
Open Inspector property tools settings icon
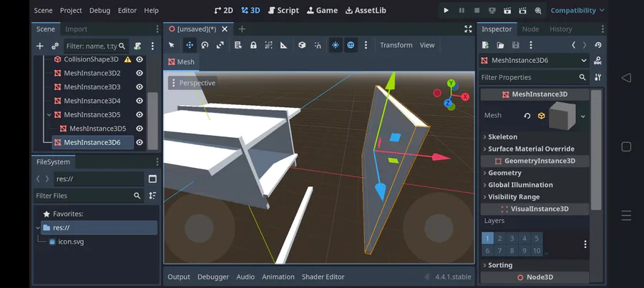click(x=598, y=77)
